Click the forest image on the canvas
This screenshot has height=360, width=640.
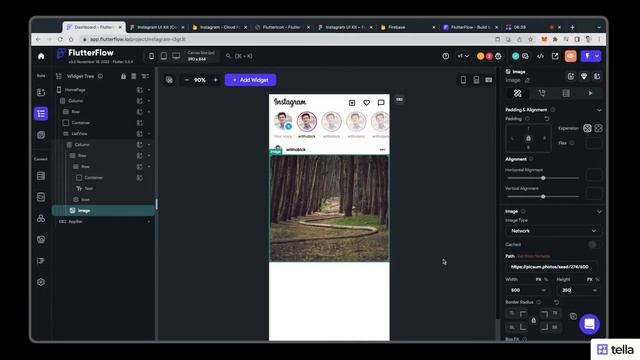(x=329, y=208)
